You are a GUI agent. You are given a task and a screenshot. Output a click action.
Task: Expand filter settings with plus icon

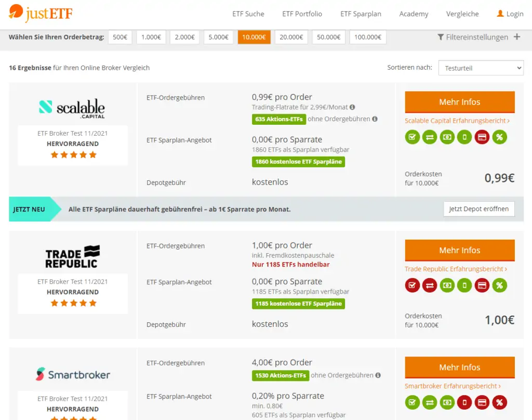tap(517, 37)
